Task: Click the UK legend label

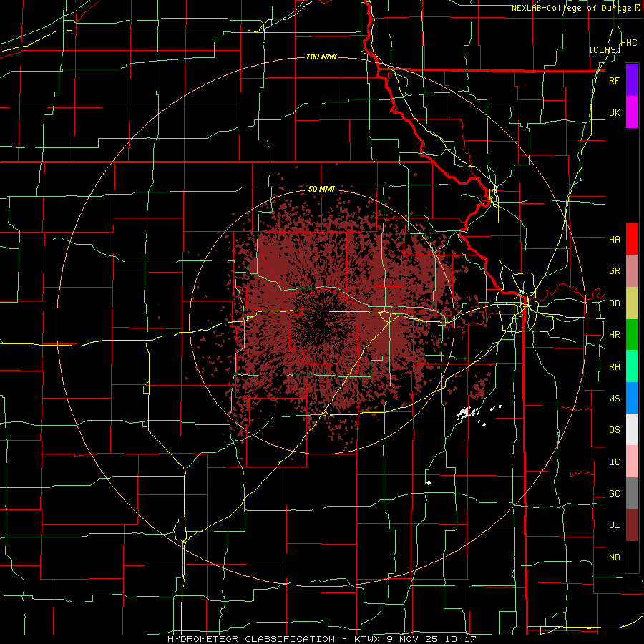Action: coord(614,112)
